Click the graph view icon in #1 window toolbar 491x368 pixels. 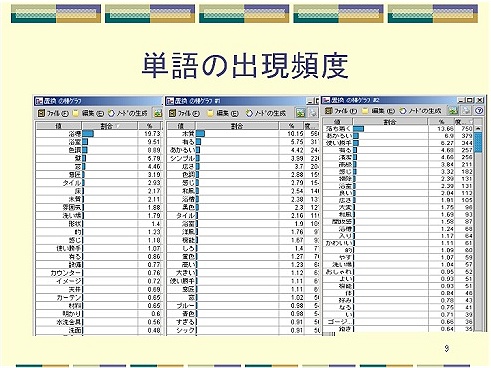[x=301, y=113]
